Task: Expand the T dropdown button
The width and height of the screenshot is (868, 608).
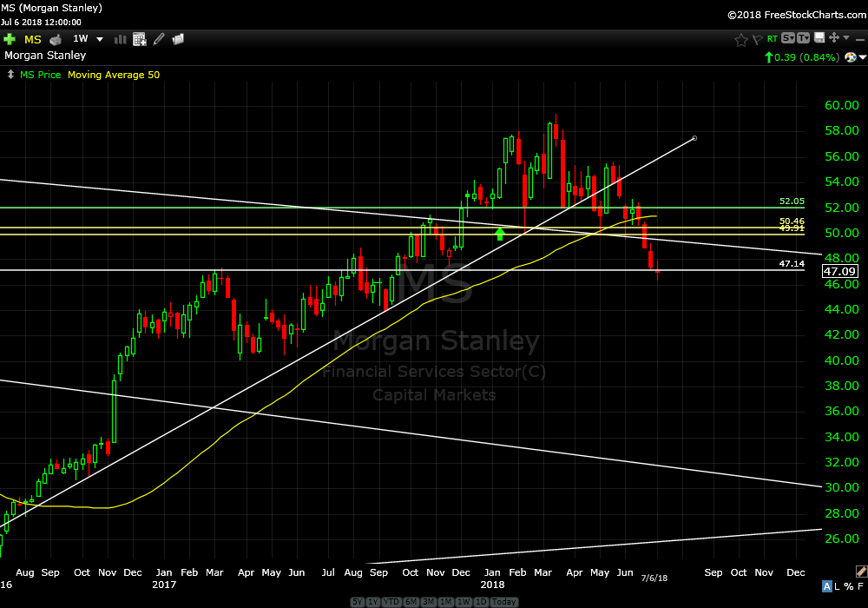Action: click(x=804, y=38)
